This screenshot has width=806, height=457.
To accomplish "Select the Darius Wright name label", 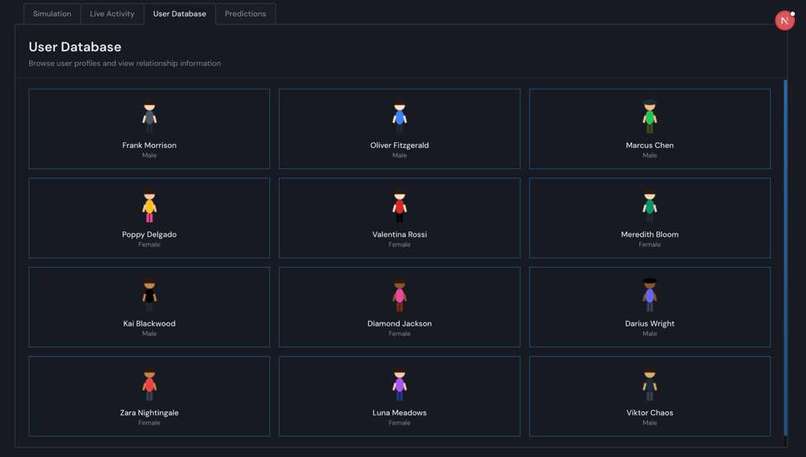I will point(650,324).
